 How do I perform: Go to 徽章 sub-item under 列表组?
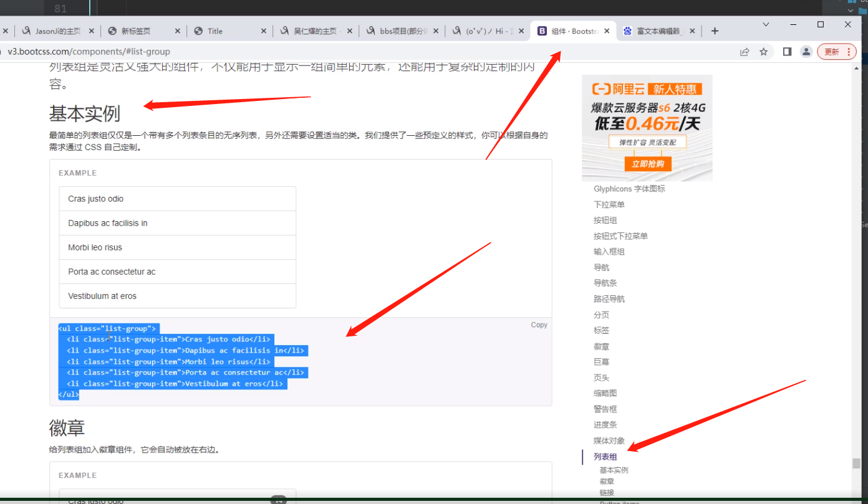click(x=607, y=482)
